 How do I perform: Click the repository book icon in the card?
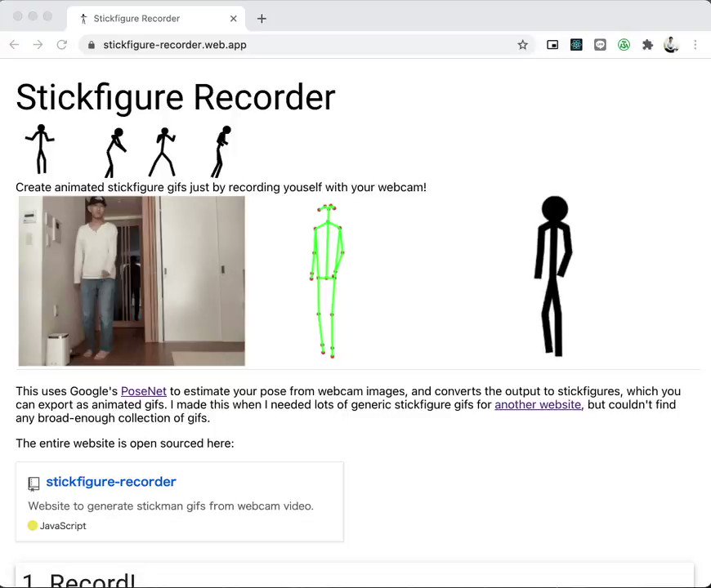(x=34, y=483)
